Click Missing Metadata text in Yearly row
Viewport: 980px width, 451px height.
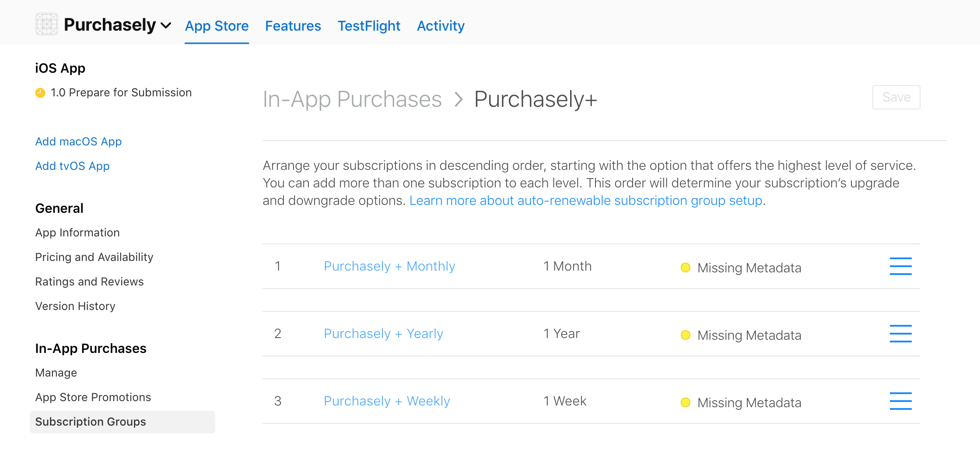pos(749,335)
